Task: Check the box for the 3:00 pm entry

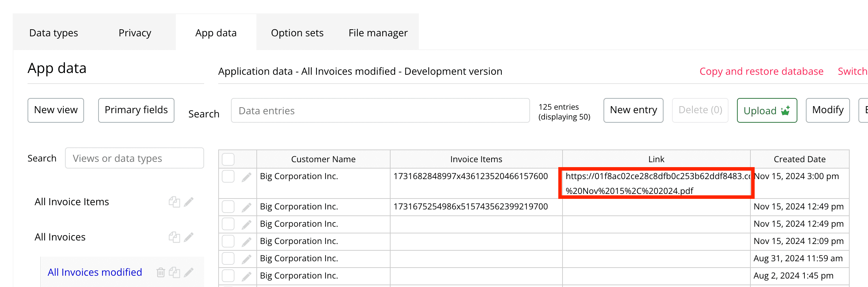Action: point(228,176)
